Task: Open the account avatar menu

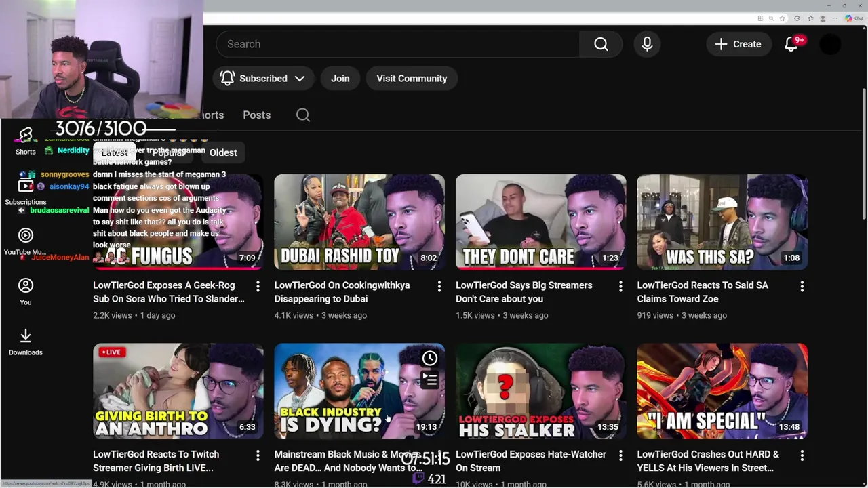Action: 831,44
